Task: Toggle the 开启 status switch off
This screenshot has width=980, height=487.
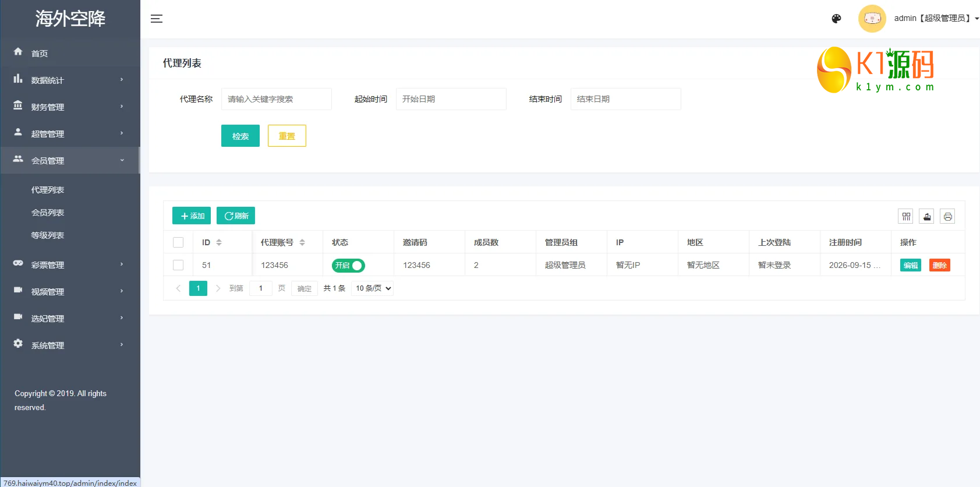Action: point(348,266)
